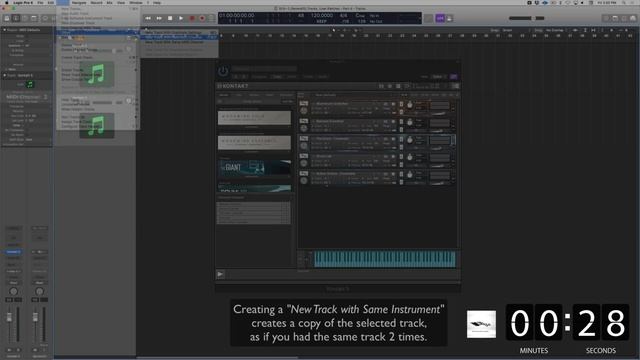Start playback with the Play button

[181, 18]
